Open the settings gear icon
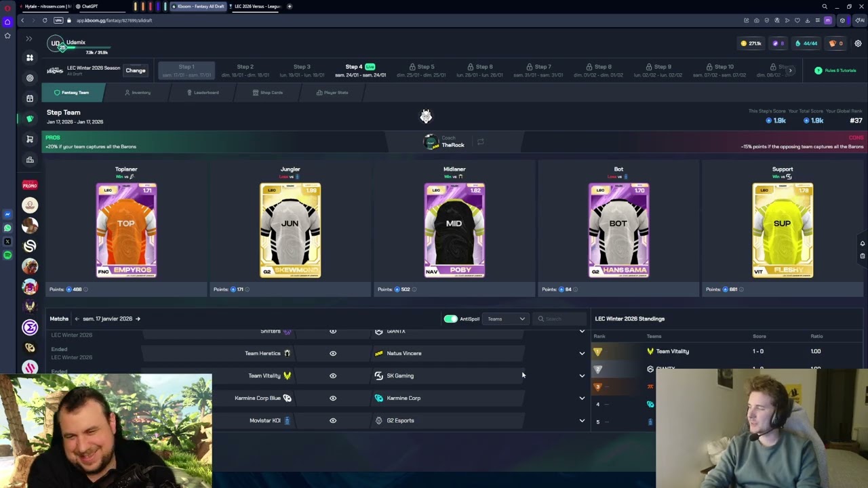The width and height of the screenshot is (868, 488). 858,43
